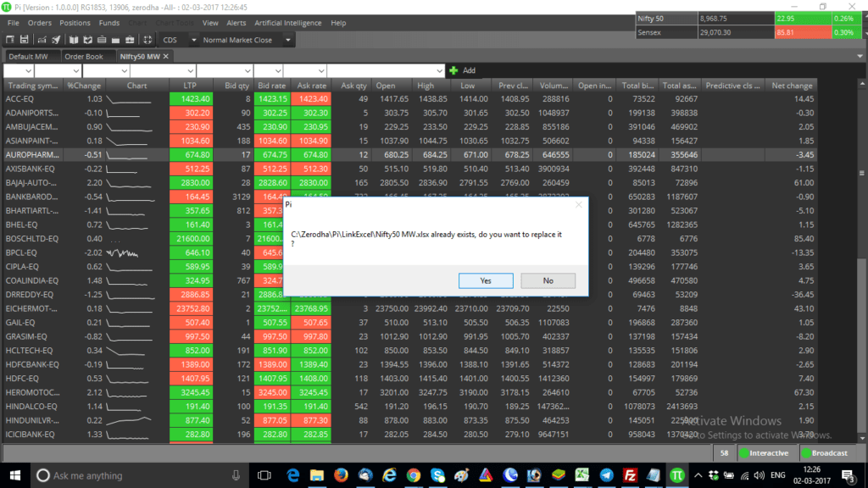
Task: Open the chart tool icon on the toolbar
Action: pyautogui.click(x=43, y=40)
